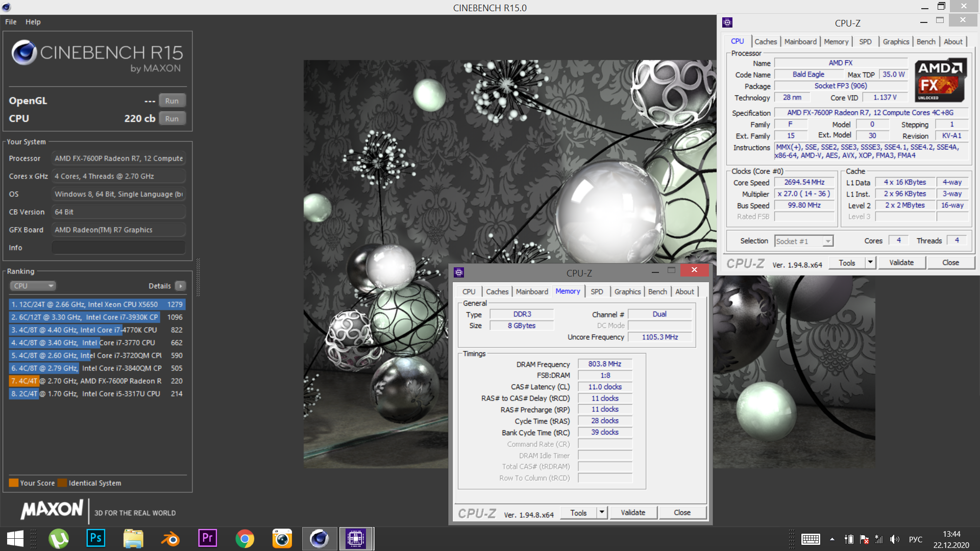Click the Identical System legend swatch
Viewport: 980px width, 551px height.
coord(62,483)
